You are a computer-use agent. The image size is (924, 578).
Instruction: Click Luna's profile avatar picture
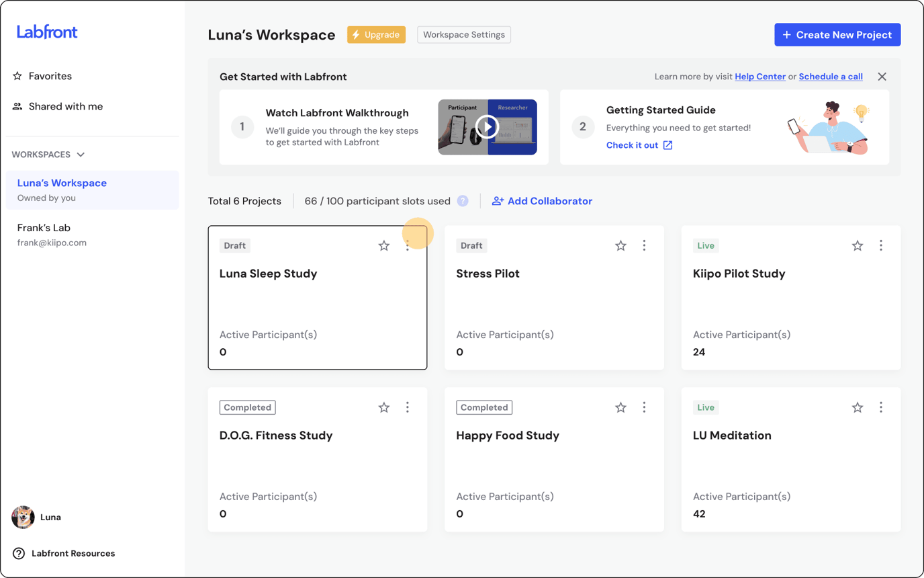point(22,517)
